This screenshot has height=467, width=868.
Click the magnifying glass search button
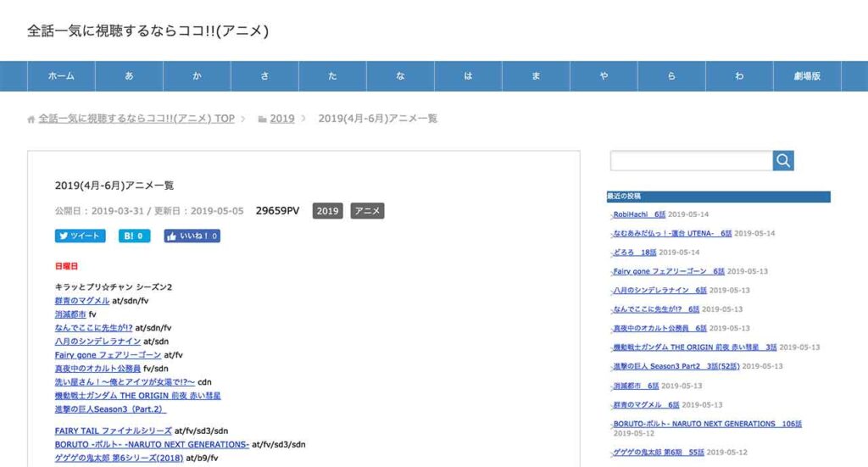point(783,160)
